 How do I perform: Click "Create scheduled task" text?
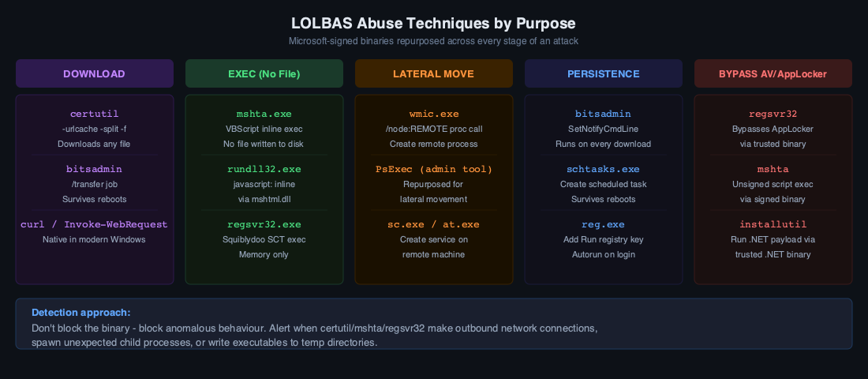coord(604,184)
